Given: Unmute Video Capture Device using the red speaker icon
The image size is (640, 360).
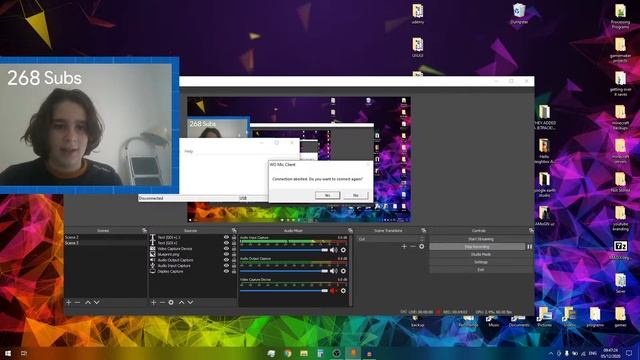Looking at the screenshot, I should click(x=333, y=291).
